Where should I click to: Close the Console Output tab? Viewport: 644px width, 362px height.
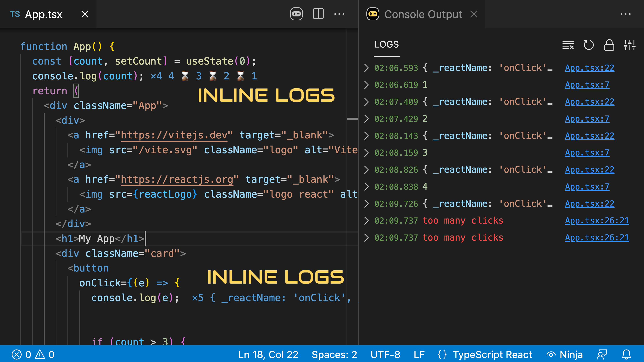[474, 14]
